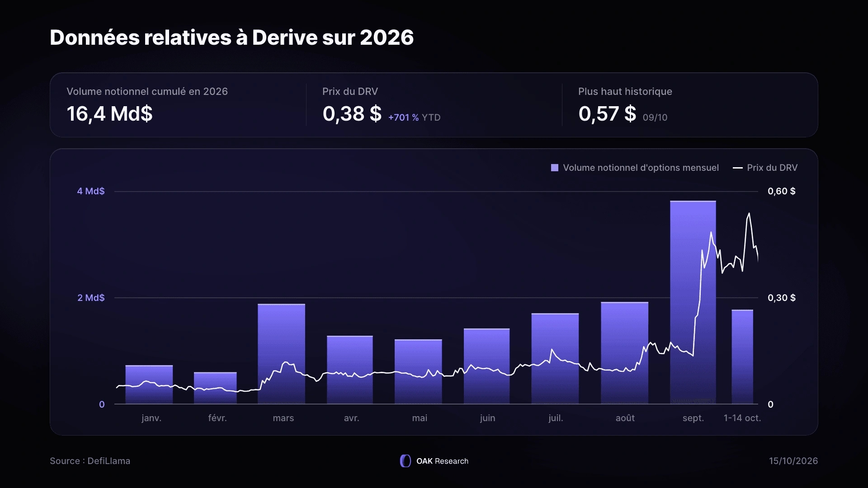This screenshot has height=488, width=868.
Task: Click the 'mai' month label
Action: 420,418
